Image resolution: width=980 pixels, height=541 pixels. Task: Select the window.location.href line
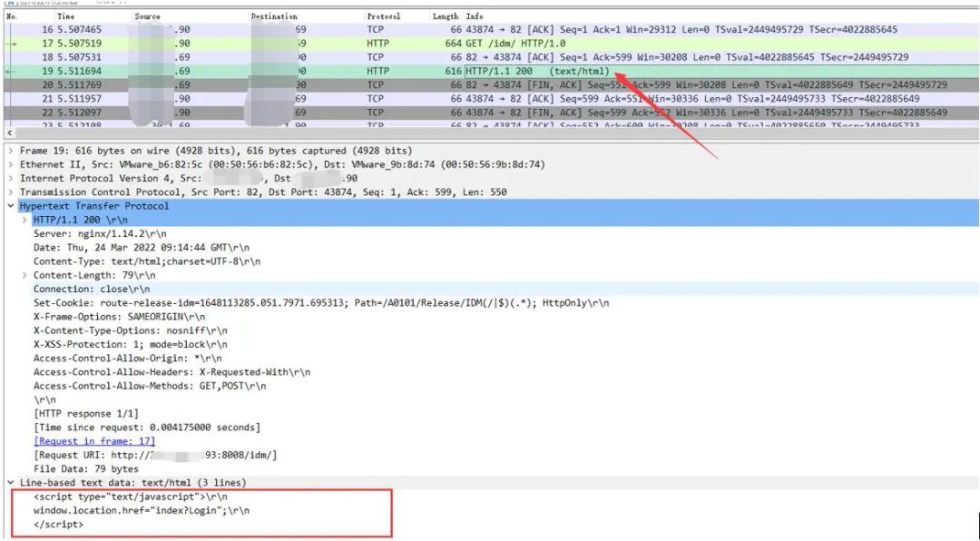pyautogui.click(x=142, y=510)
